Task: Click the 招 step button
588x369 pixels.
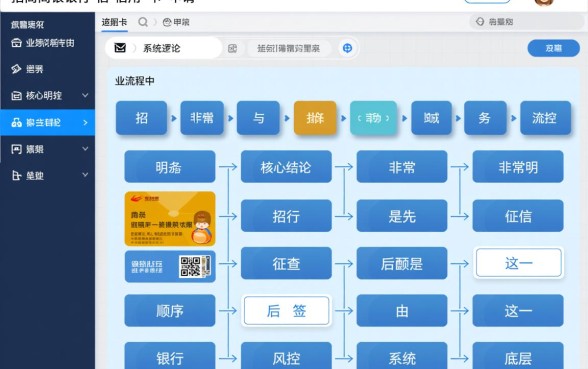Action: click(x=141, y=118)
